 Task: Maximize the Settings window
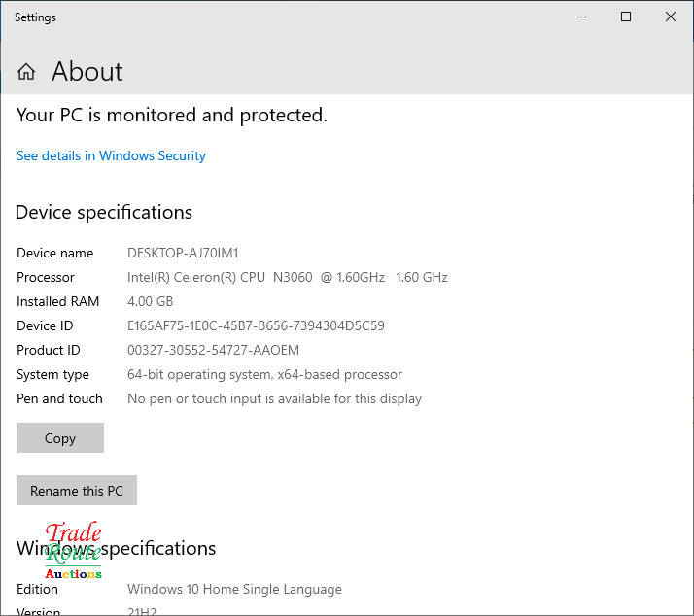click(x=626, y=17)
